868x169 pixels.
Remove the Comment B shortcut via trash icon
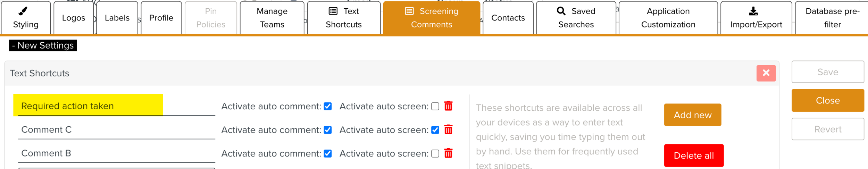[x=448, y=153]
